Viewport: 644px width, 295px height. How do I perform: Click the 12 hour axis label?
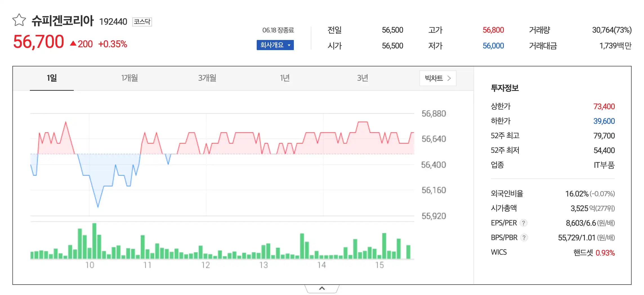click(x=205, y=265)
